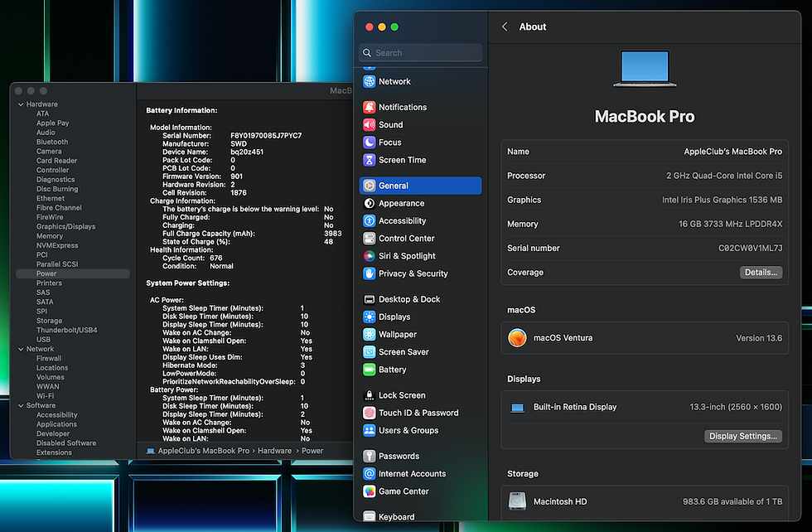Select Camera in the hardware list

pos(49,152)
